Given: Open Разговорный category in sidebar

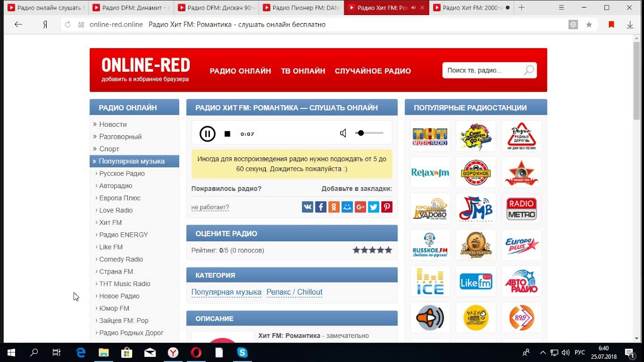Looking at the screenshot, I should tap(120, 137).
